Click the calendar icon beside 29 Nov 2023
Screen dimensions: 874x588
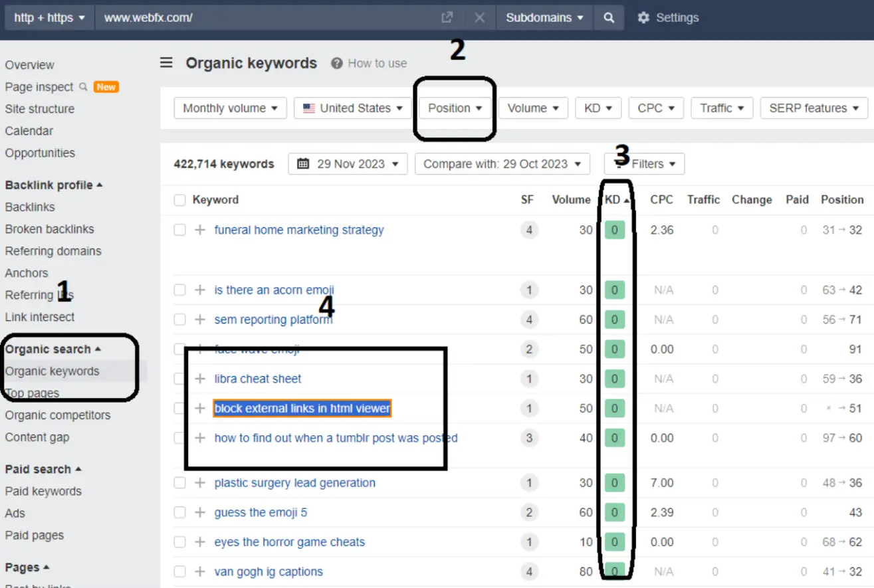pos(304,163)
